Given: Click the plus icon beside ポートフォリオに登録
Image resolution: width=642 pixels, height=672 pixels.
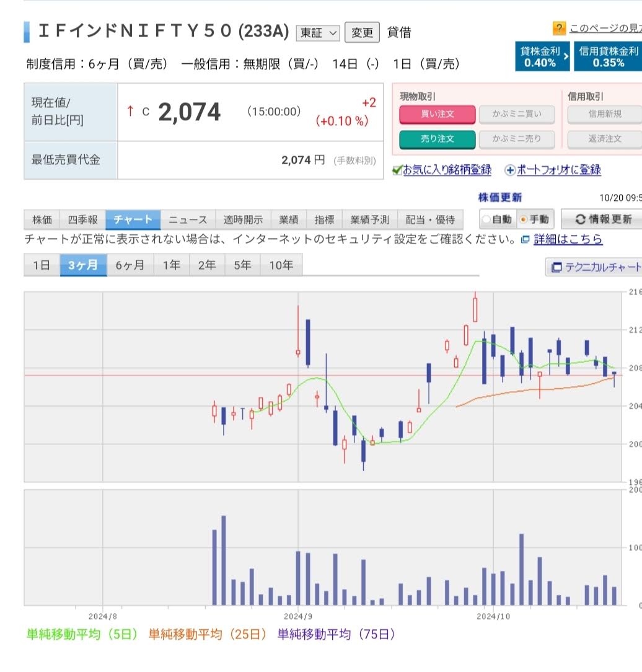Looking at the screenshot, I should (509, 170).
